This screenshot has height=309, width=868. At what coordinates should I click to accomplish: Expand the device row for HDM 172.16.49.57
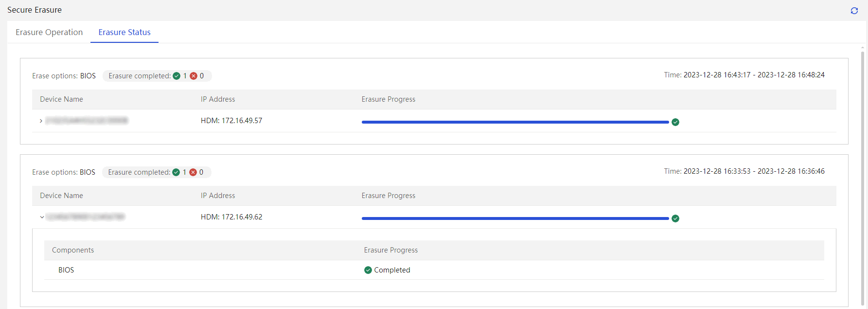coord(41,121)
